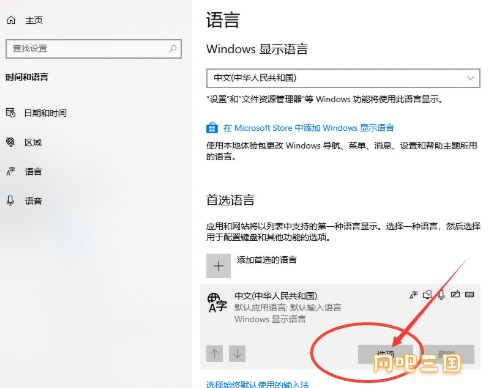Image resolution: width=492 pixels, height=388 pixels.
Task: Open the Windows 显示语言 dropdown
Action: [x=343, y=78]
